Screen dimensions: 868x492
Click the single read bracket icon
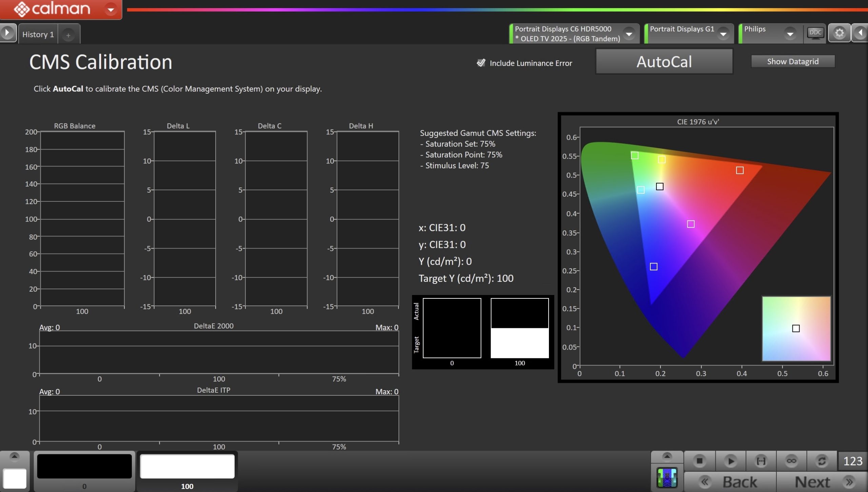761,461
